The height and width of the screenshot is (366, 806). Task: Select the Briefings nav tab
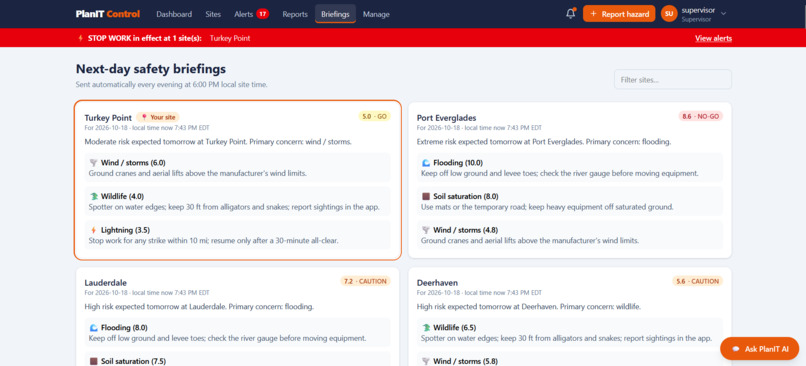click(335, 14)
